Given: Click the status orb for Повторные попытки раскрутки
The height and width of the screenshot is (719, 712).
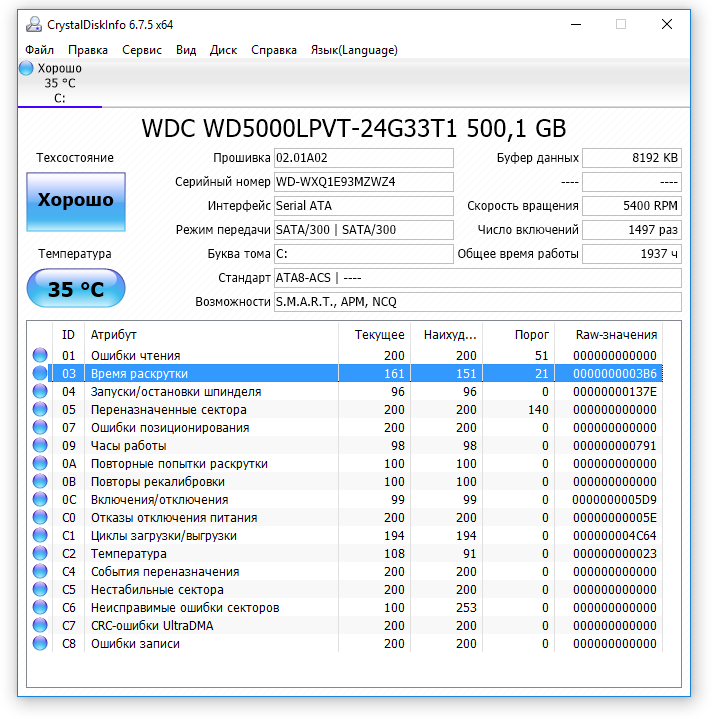Looking at the screenshot, I should [x=40, y=464].
